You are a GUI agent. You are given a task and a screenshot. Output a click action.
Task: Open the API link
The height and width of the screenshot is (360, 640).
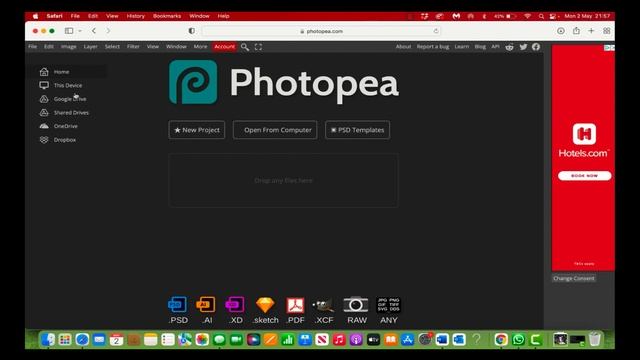495,47
